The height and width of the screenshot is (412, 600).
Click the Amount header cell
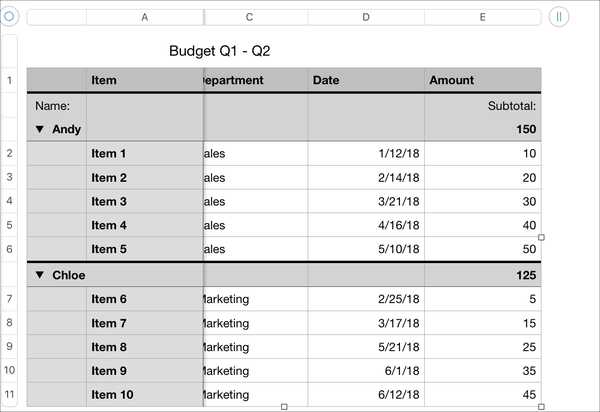click(x=483, y=80)
